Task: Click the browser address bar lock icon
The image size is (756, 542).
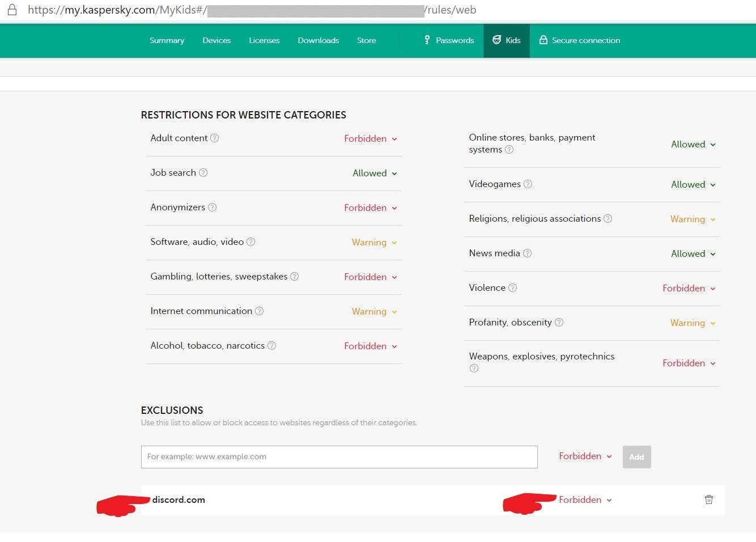Action: coord(12,10)
